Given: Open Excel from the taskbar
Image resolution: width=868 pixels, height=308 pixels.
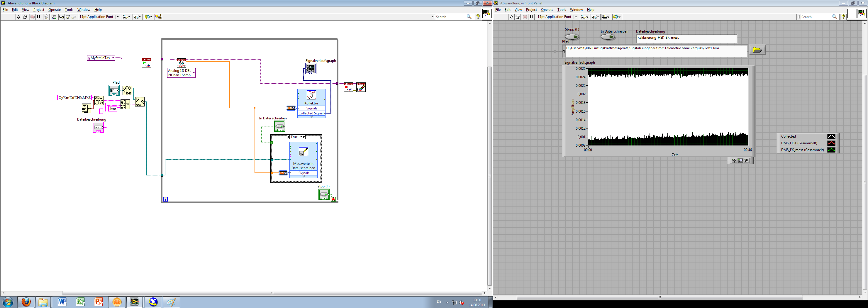Looking at the screenshot, I should click(80, 302).
